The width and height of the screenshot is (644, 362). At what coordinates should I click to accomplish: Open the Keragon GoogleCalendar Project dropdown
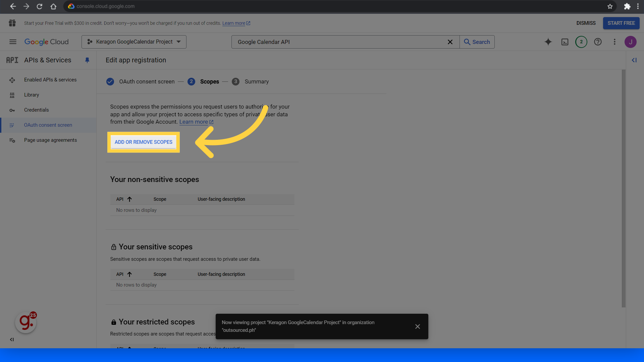point(133,42)
